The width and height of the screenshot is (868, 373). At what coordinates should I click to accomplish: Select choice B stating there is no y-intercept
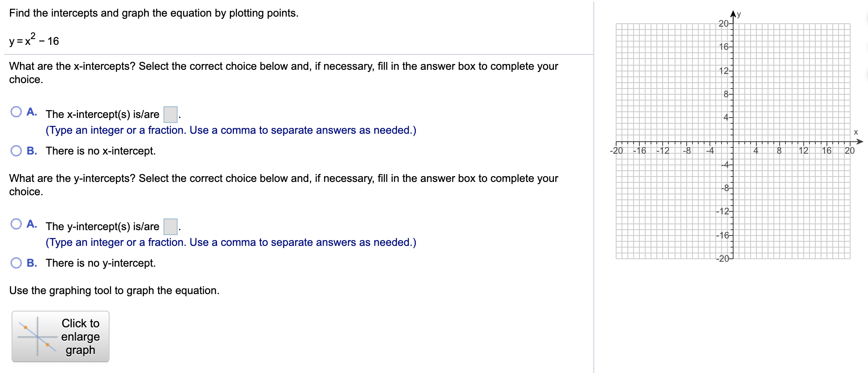(16, 263)
